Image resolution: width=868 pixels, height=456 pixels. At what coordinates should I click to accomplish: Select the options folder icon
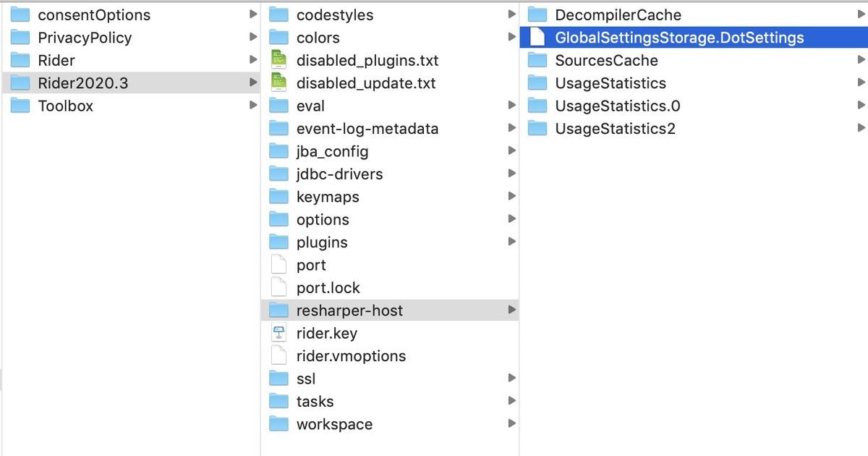[x=278, y=219]
